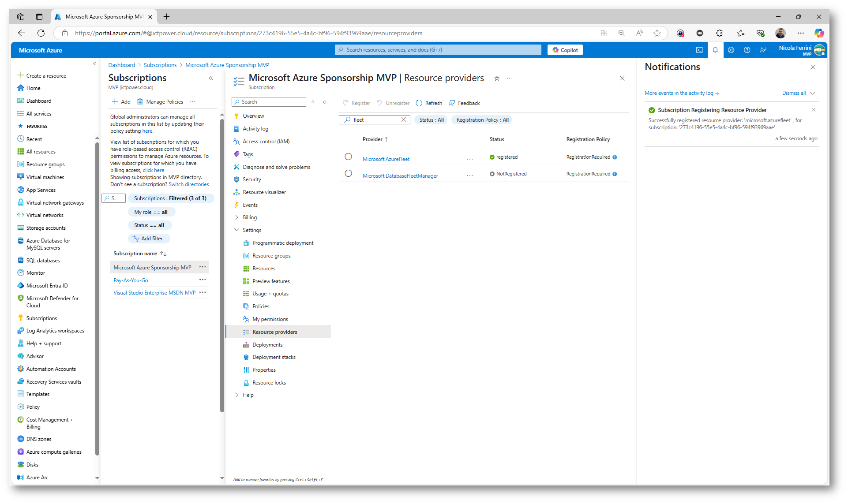This screenshot has width=848, height=504.
Task: Open ellipsis menu for Microsoft.DatabaseFleetManager row
Action: (470, 175)
